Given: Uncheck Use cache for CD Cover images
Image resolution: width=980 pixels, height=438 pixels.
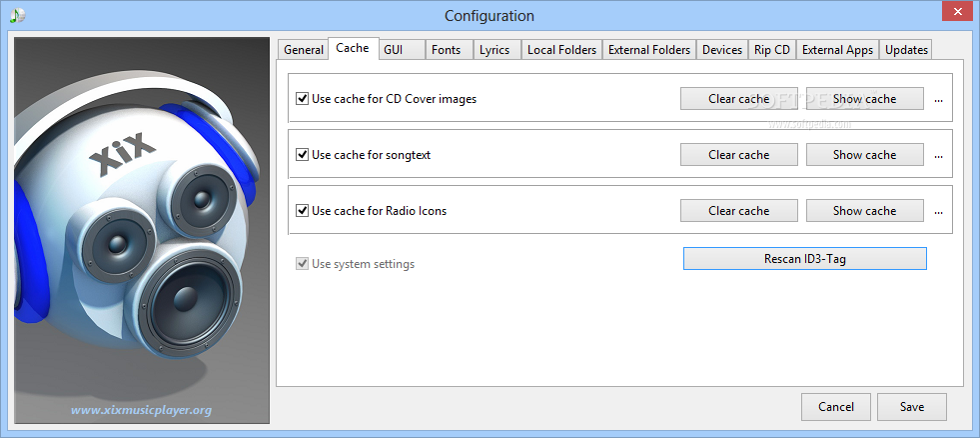Looking at the screenshot, I should [x=303, y=99].
